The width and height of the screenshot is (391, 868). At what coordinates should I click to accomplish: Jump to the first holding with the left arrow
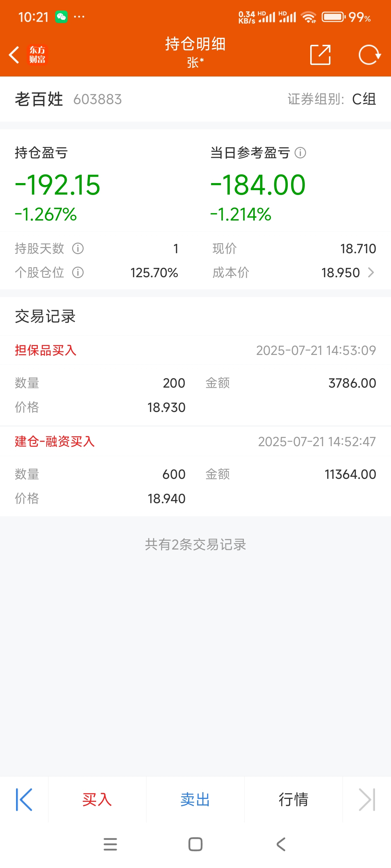24,799
